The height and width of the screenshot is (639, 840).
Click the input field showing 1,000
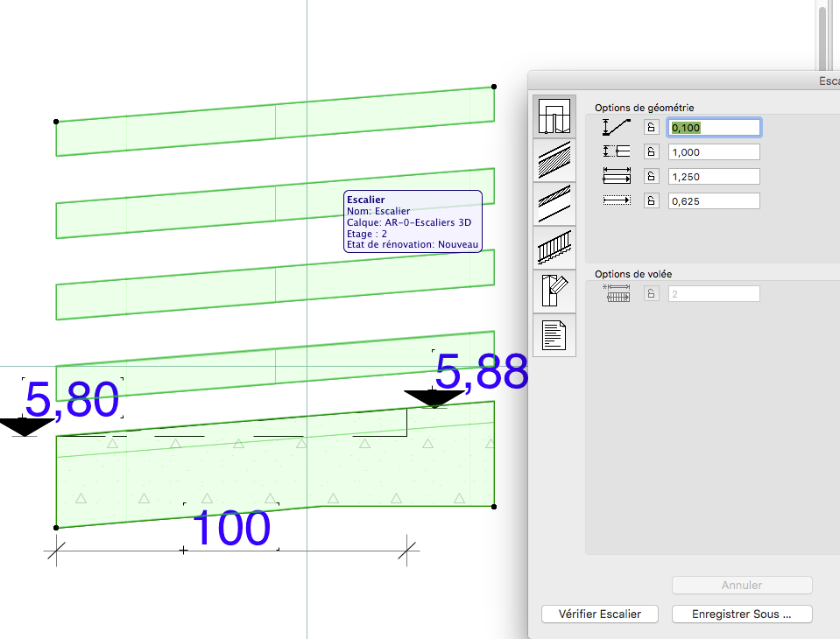[x=714, y=151]
